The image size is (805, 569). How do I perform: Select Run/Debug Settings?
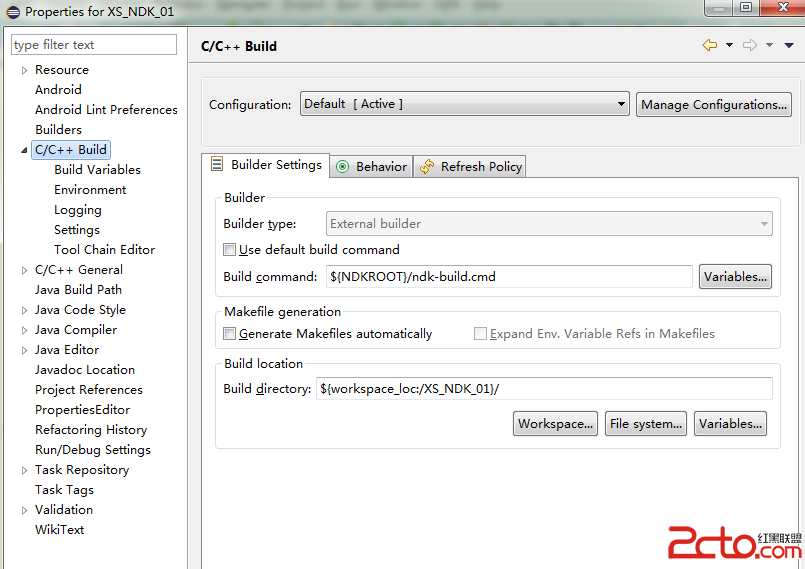tap(93, 450)
